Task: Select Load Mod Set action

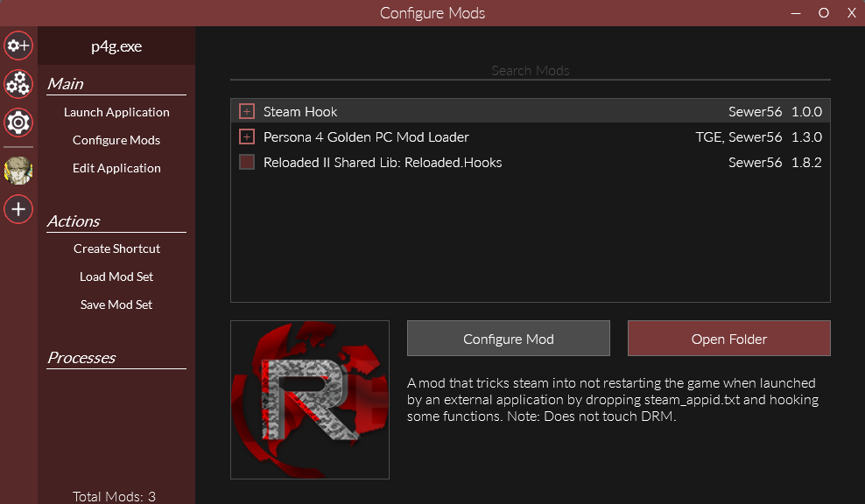Action: coord(116,276)
